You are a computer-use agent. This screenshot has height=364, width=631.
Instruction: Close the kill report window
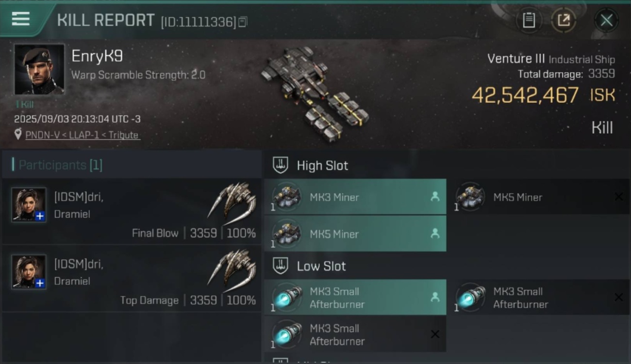coord(606,20)
